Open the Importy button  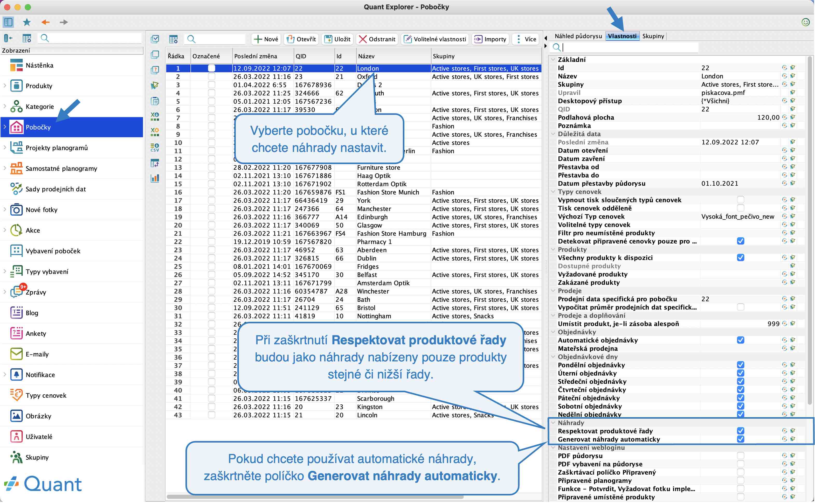(491, 39)
